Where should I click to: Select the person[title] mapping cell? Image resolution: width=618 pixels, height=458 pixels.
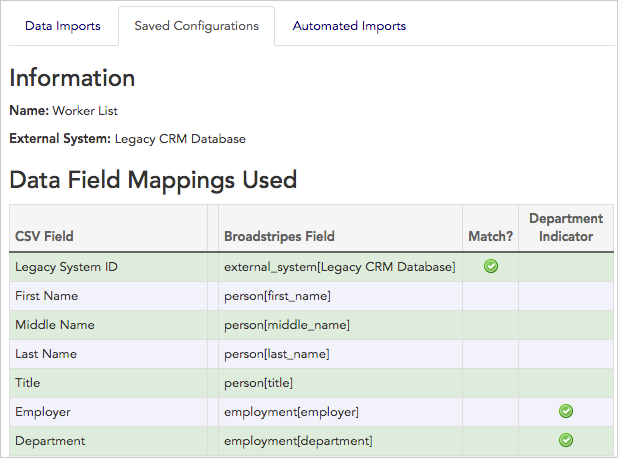click(x=258, y=383)
